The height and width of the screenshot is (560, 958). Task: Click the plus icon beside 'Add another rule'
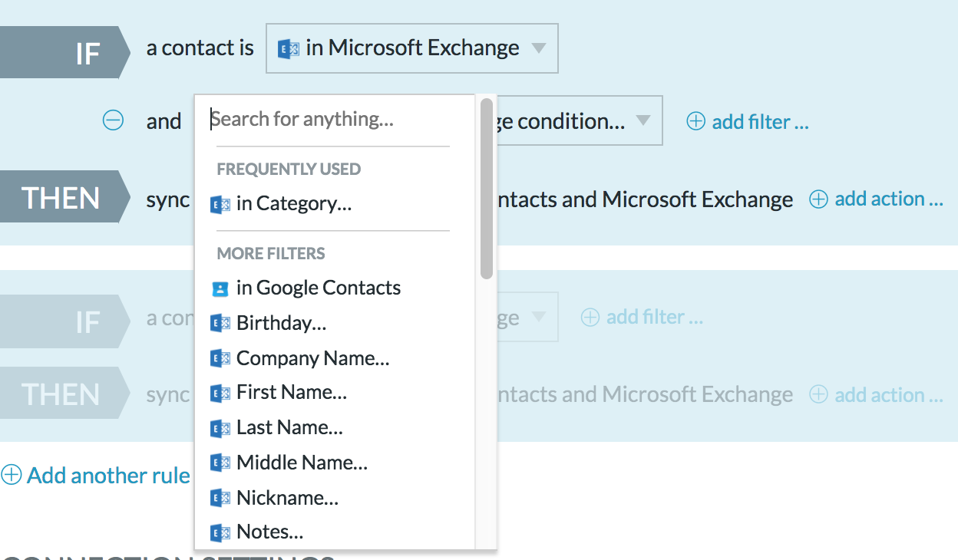tap(11, 475)
